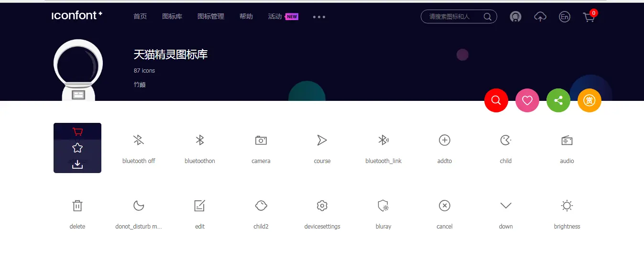The width and height of the screenshot is (644, 262).
Task: Click the devicesettings gear icon
Action: click(x=322, y=206)
